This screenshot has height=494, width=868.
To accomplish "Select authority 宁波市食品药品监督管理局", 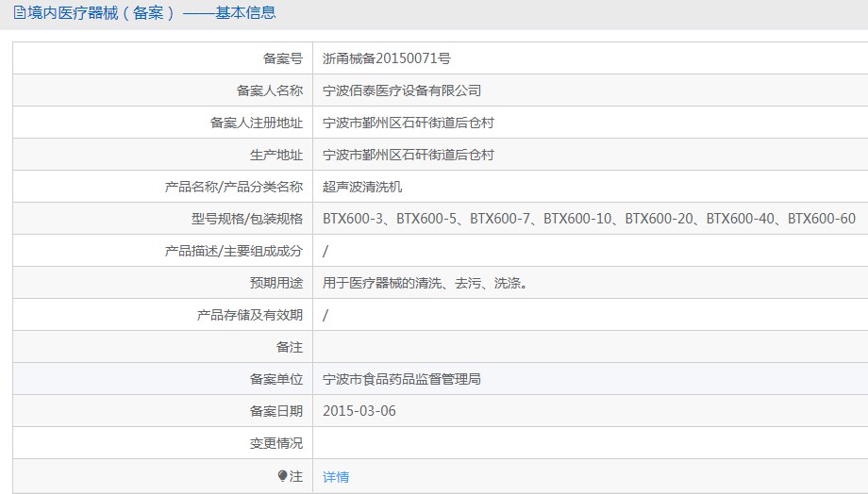I will [402, 379].
